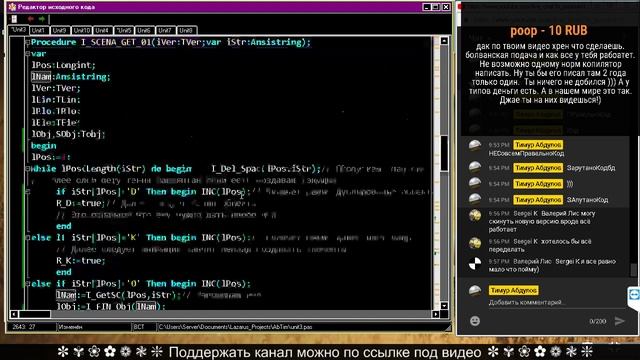Close the source editor window

[x=446, y=7]
